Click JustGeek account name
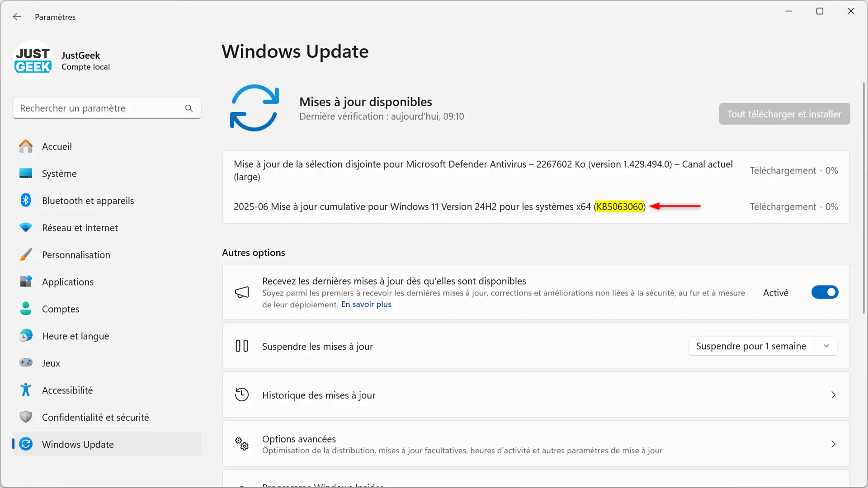 (x=80, y=55)
